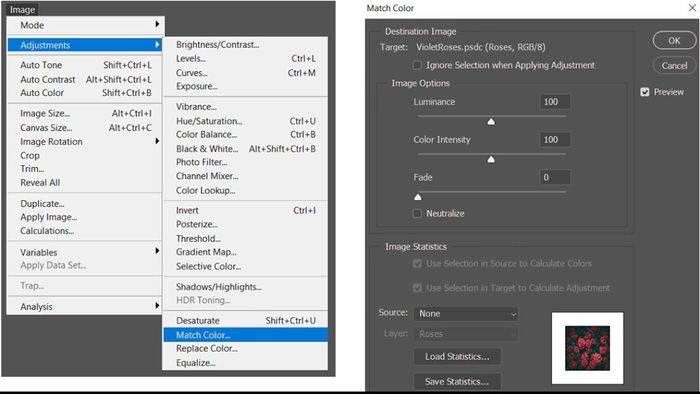Viewport: 700px width, 394px height.
Task: Choose Duplicate command
Action: 85,203
